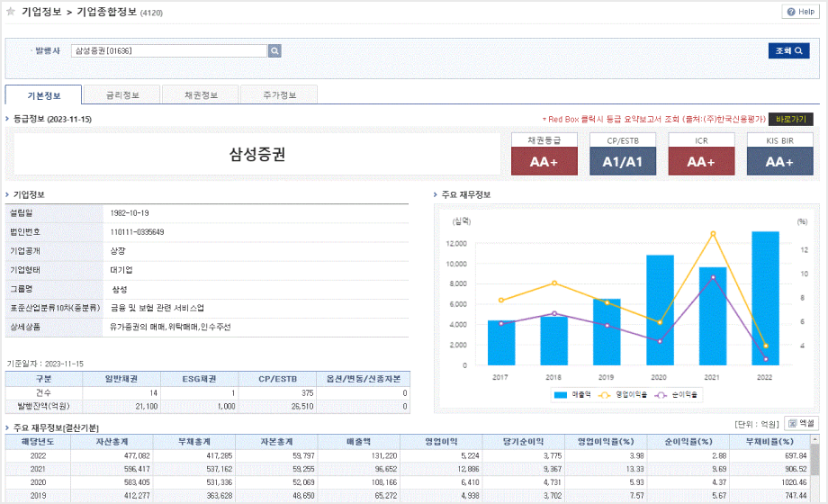828x504 pixels.
Task: Select the 기본정보 tab
Action: [x=44, y=95]
